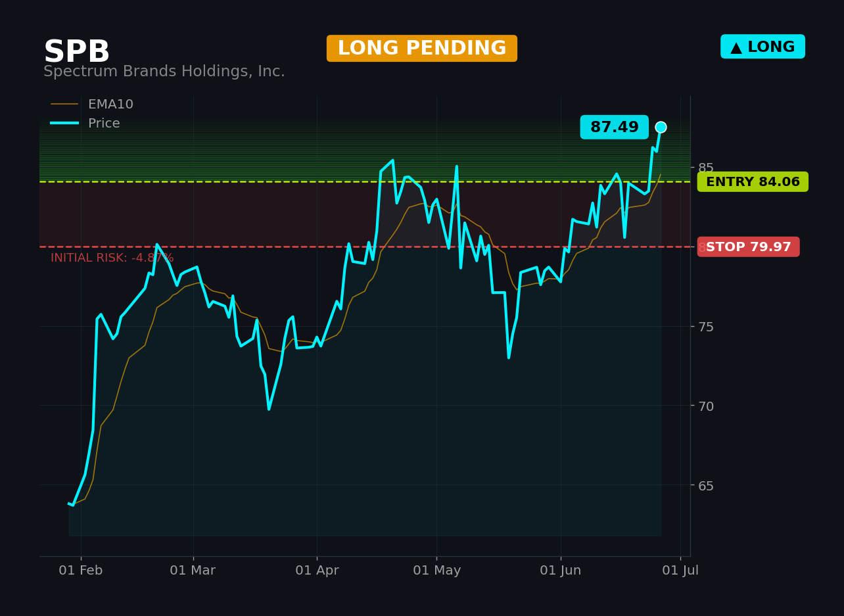
Task: Click the 01 Jun x-axis label
Action: 561,571
